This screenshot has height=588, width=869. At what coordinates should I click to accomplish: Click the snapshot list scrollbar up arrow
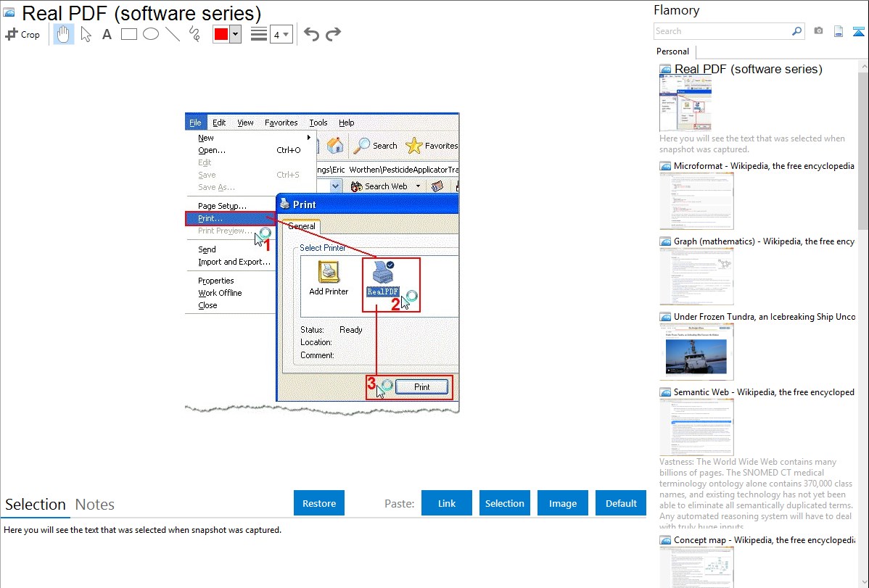tap(864, 66)
